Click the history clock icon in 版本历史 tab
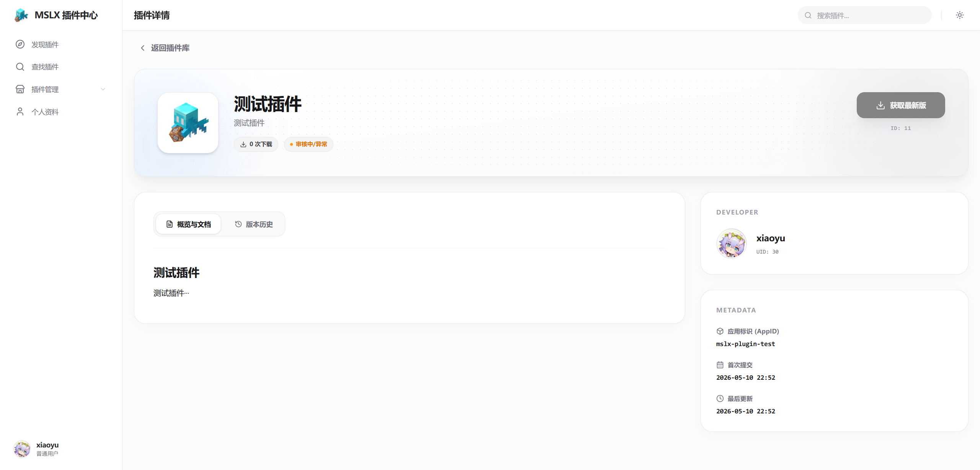Screen dimensions: 980x470 (238, 224)
